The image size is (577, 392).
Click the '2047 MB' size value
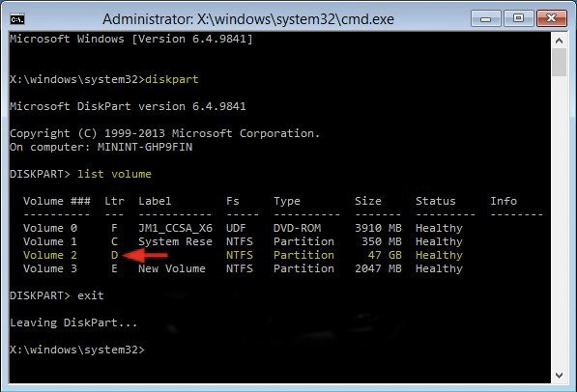(378, 268)
